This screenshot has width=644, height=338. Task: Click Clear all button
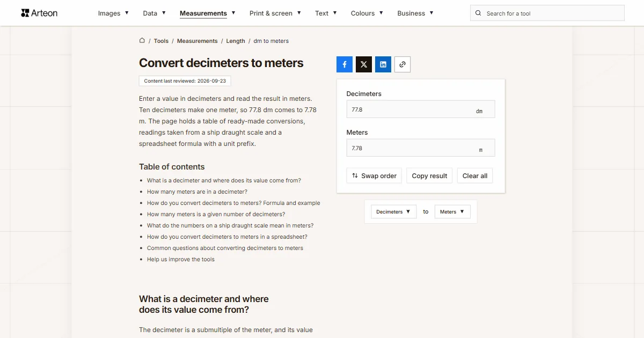click(x=475, y=176)
